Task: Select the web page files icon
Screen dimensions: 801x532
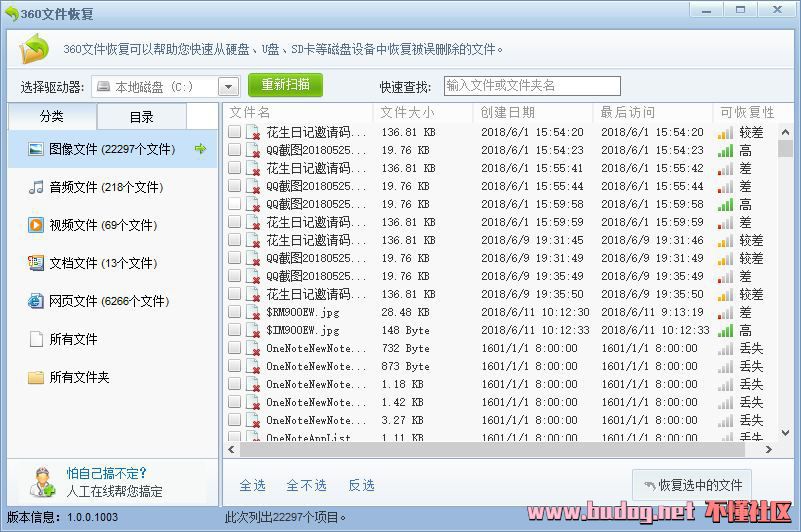Action: [36, 301]
